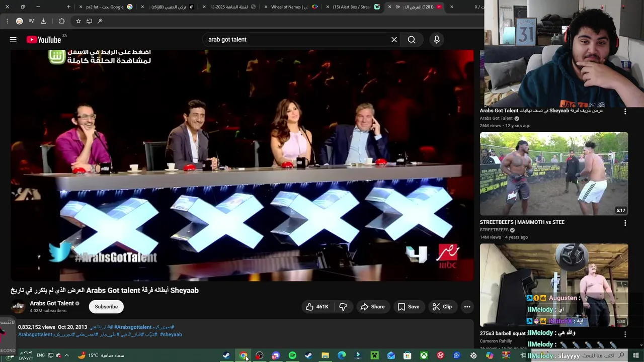Viewport: 644px width, 362px height.
Task: Bookmark this page with star icon
Action: (x=78, y=21)
